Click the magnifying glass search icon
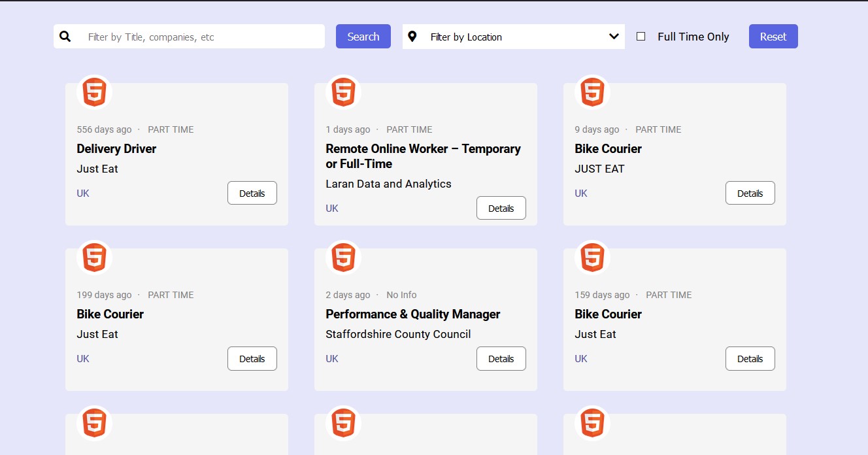 (65, 37)
